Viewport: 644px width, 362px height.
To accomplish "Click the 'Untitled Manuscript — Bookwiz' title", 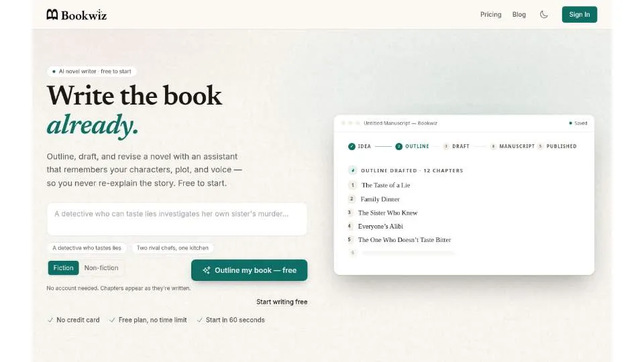I will pos(400,123).
